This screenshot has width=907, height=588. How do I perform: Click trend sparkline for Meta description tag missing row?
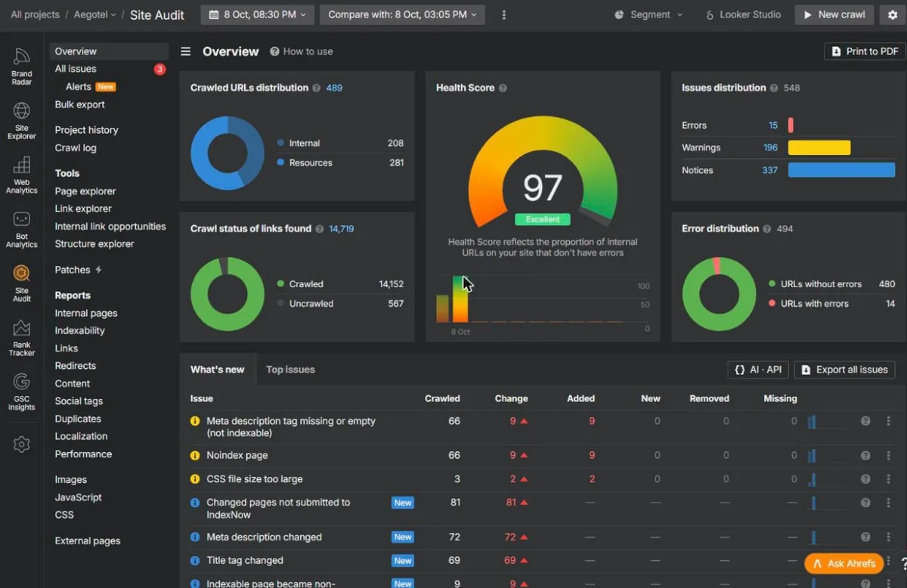click(828, 421)
